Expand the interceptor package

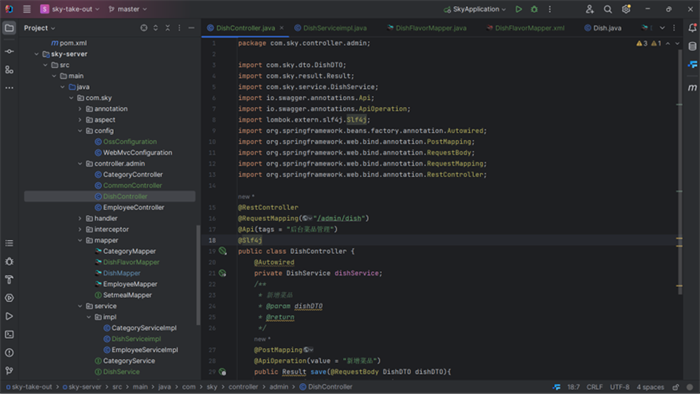80,229
